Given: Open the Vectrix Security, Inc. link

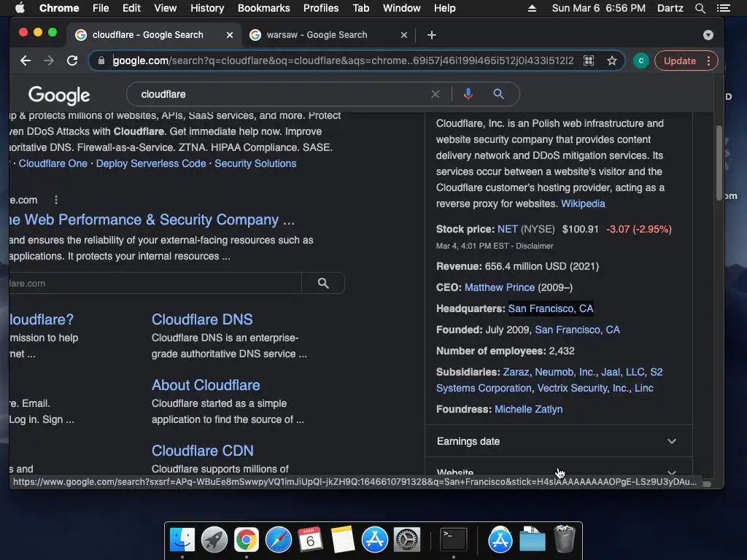Looking at the screenshot, I should coord(583,388).
